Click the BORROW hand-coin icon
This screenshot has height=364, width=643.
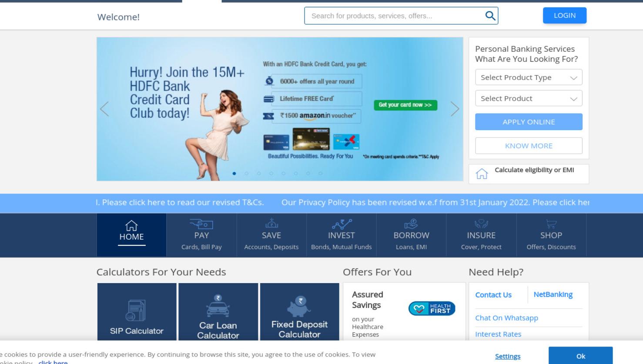(x=411, y=224)
